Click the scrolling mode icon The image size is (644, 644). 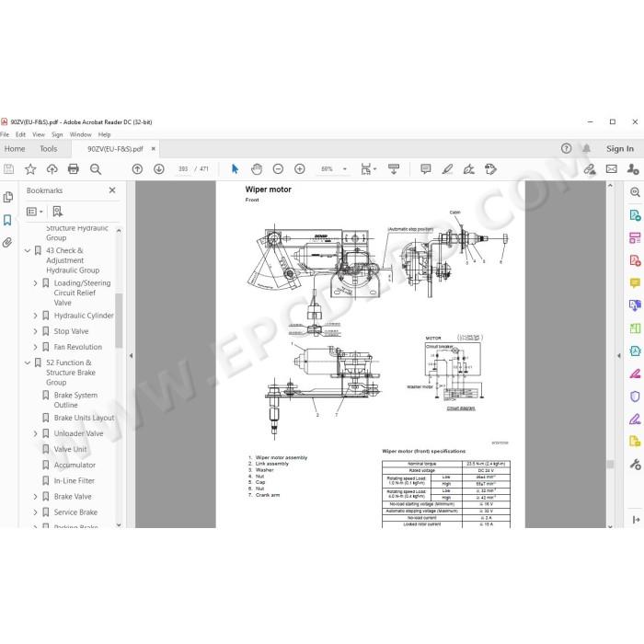[x=394, y=168]
